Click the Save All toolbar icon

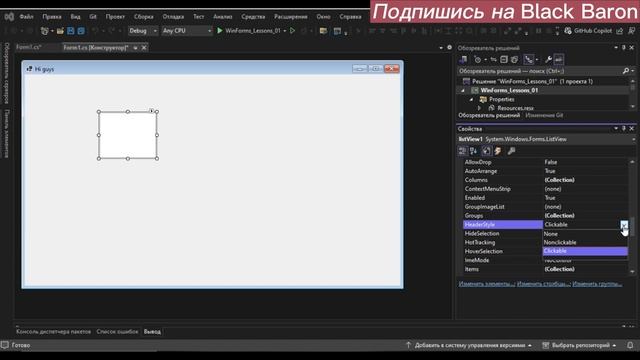click(x=81, y=31)
